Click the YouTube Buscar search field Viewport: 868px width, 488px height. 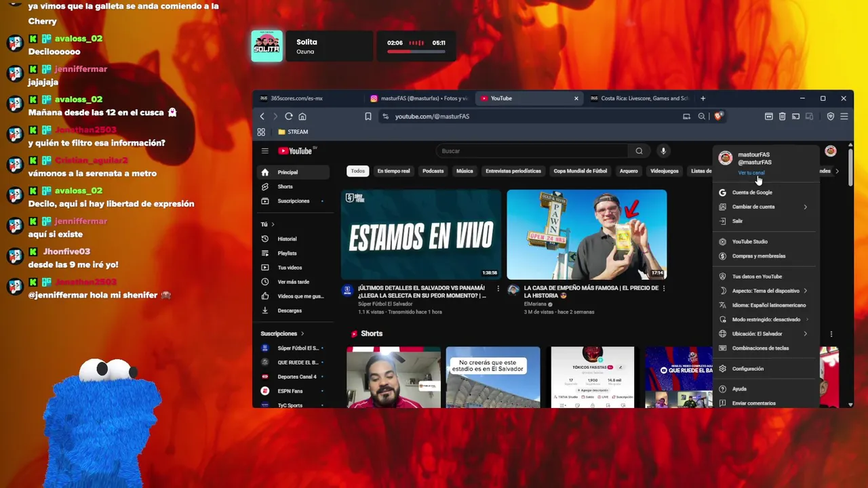tap(532, 151)
